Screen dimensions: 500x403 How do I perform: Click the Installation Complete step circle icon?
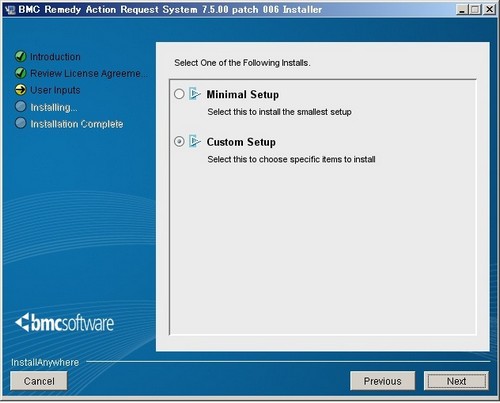(21, 123)
